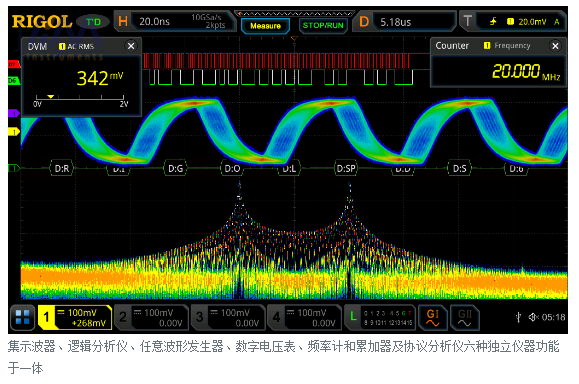Click the orange H horizontal label
579x384 pixels.
click(123, 21)
